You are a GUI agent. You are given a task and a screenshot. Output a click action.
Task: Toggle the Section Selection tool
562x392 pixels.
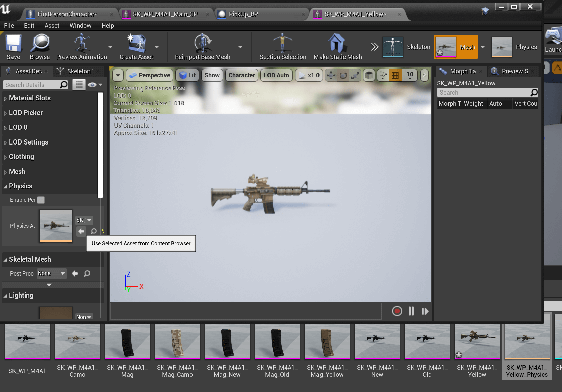[x=283, y=47]
